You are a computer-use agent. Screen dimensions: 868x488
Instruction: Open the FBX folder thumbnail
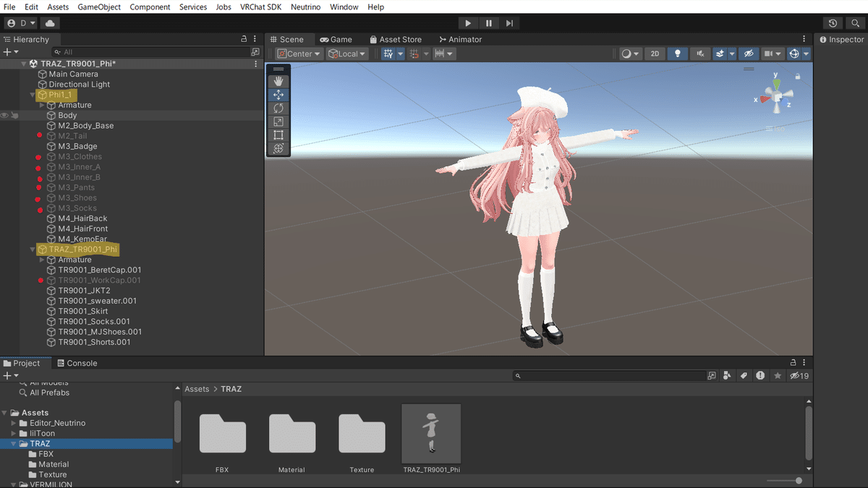point(222,434)
